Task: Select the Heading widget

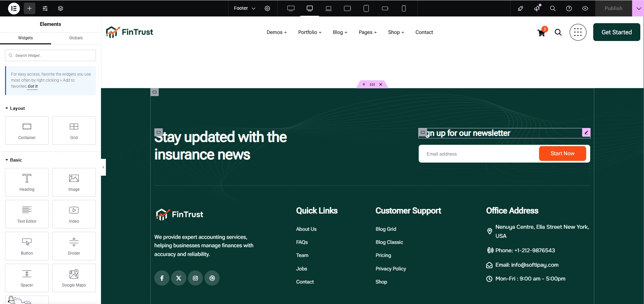Action: pos(27,182)
